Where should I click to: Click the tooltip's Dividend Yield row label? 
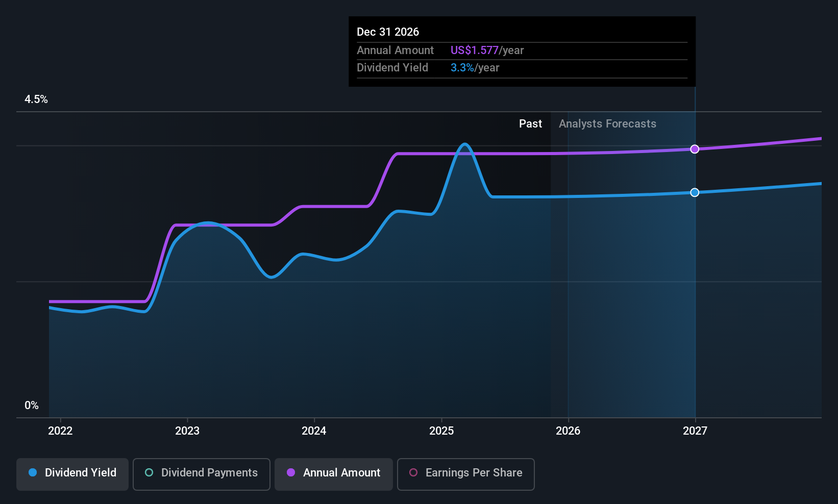[392, 68]
